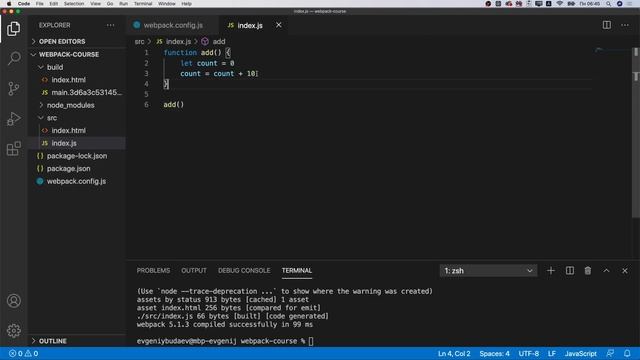The height and width of the screenshot is (360, 640).
Task: Open the Apple menu
Action: (x=9, y=4)
